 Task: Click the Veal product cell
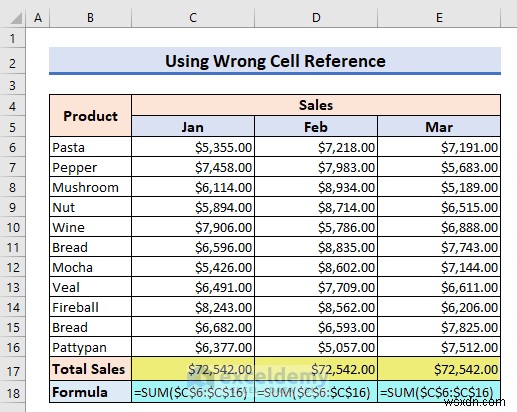tap(90, 287)
